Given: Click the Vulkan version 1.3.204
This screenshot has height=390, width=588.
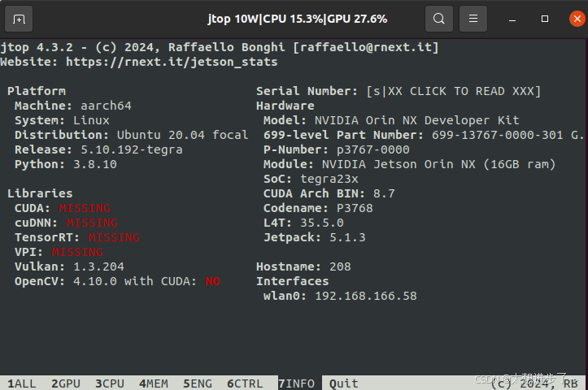Looking at the screenshot, I should 98,266.
